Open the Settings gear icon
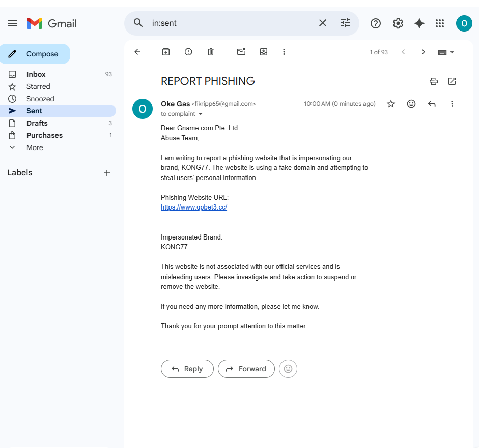 tap(398, 23)
